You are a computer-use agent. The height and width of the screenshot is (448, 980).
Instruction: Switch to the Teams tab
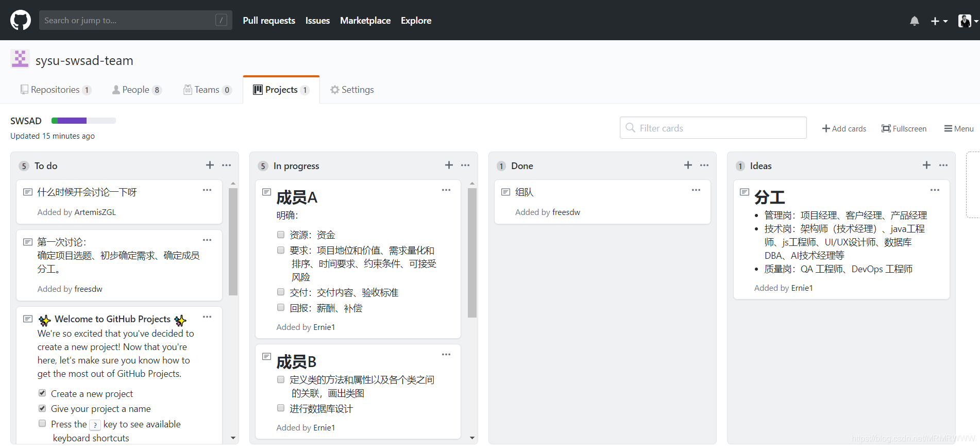208,90
